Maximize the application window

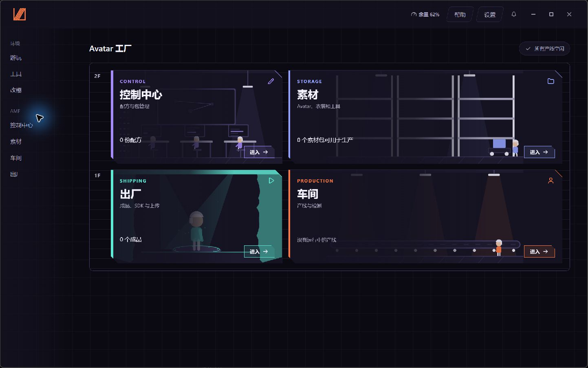coord(551,14)
